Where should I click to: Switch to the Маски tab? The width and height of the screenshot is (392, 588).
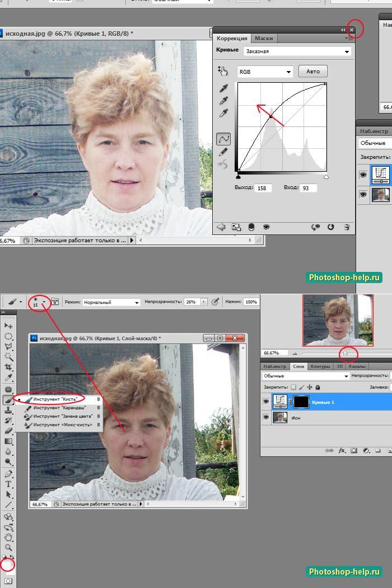264,38
